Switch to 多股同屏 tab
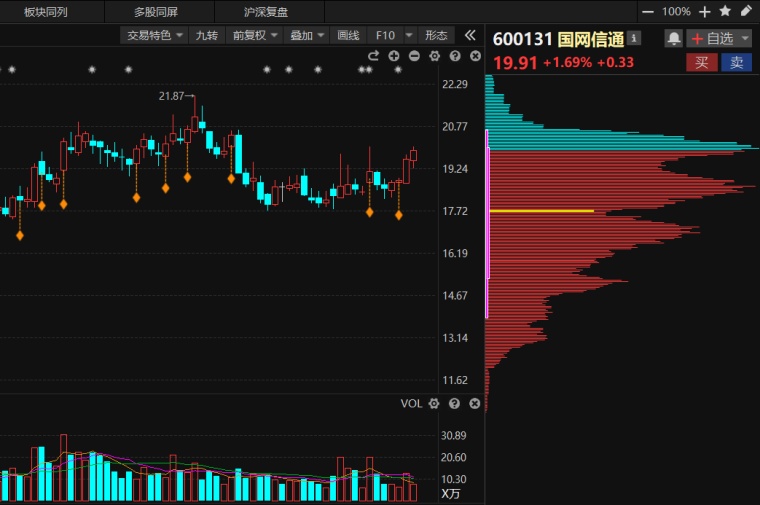The image size is (760, 505). (x=156, y=12)
